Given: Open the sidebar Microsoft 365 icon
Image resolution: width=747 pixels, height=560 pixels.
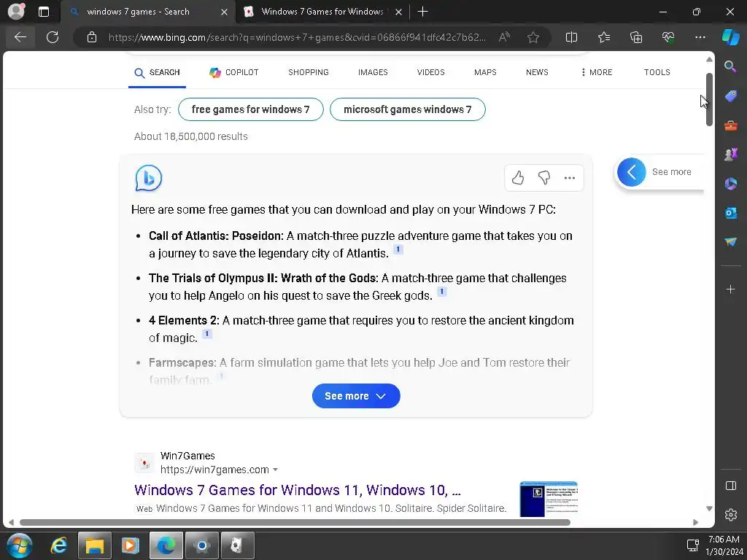Looking at the screenshot, I should tap(730, 183).
